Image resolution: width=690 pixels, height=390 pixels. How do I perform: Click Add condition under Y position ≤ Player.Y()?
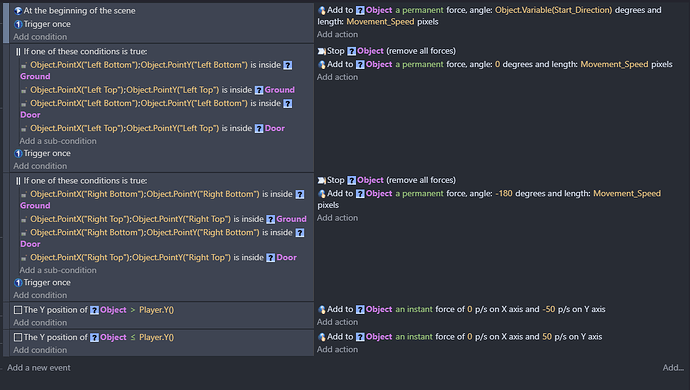click(x=40, y=350)
